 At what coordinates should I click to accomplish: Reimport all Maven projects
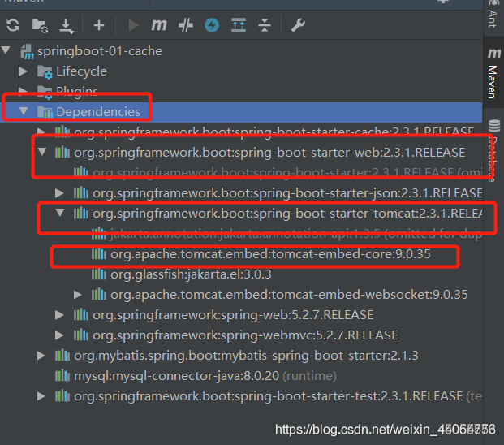tap(13, 25)
